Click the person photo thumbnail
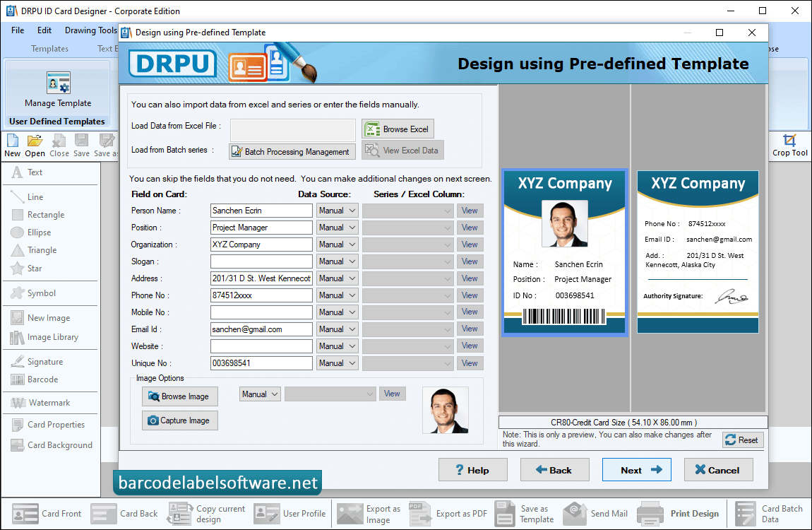 (446, 410)
